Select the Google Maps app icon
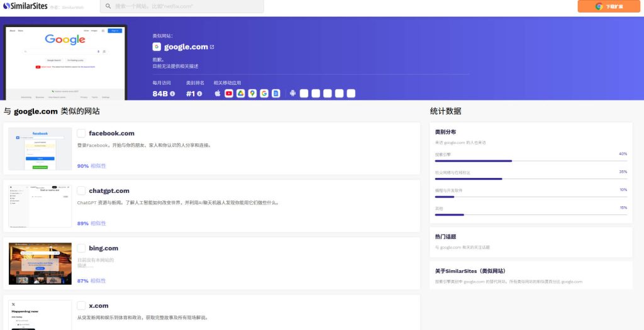The width and height of the screenshot is (644, 330). (252, 94)
